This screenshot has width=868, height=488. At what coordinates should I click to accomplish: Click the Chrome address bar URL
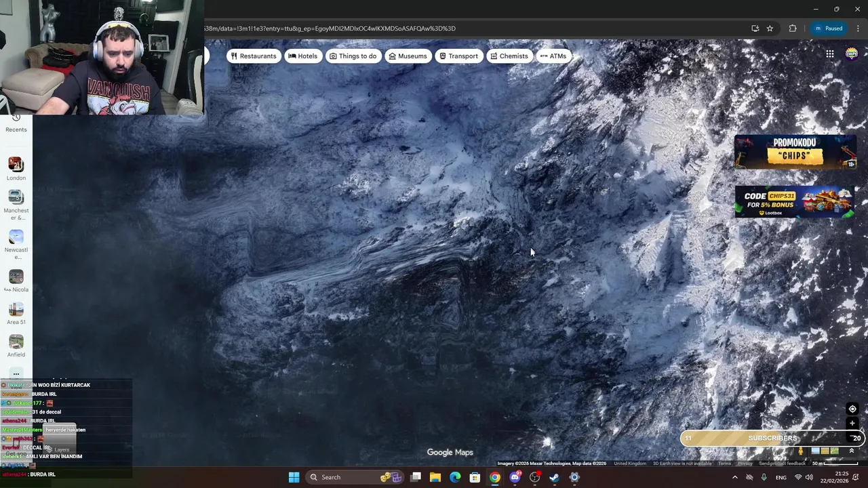pyautogui.click(x=330, y=28)
